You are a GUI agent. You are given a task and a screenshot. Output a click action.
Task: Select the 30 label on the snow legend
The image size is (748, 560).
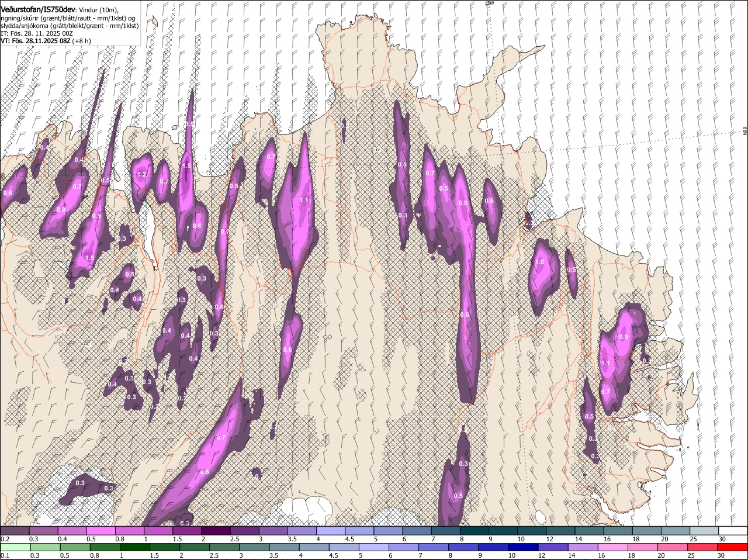pyautogui.click(x=722, y=539)
